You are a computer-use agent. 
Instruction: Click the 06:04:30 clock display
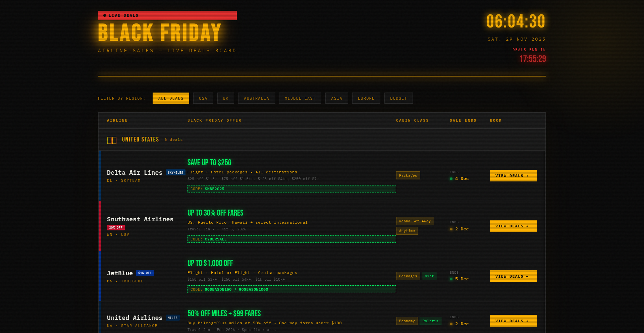point(516,21)
